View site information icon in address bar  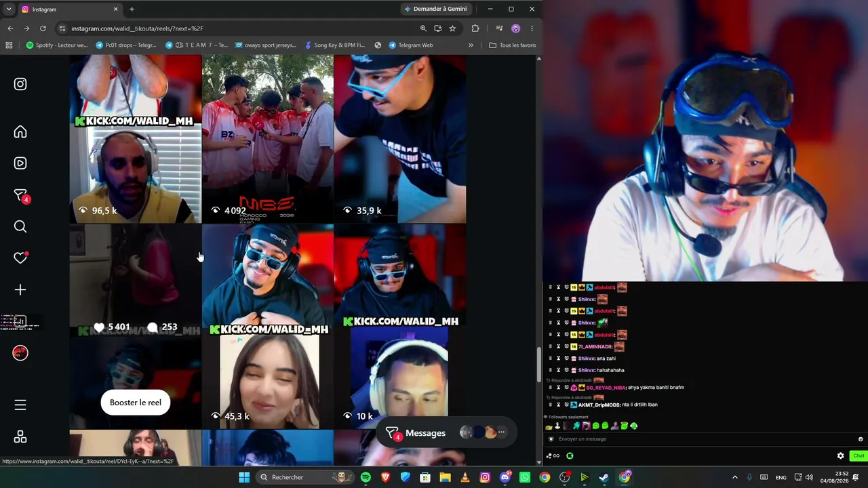coord(62,28)
